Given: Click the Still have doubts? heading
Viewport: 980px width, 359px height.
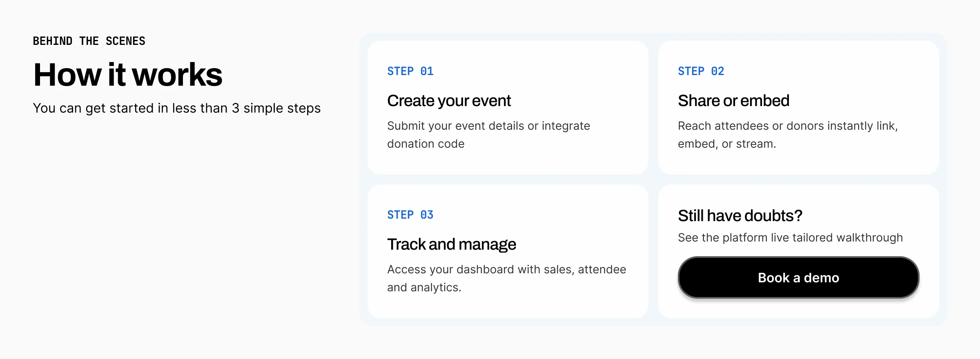Looking at the screenshot, I should 740,216.
